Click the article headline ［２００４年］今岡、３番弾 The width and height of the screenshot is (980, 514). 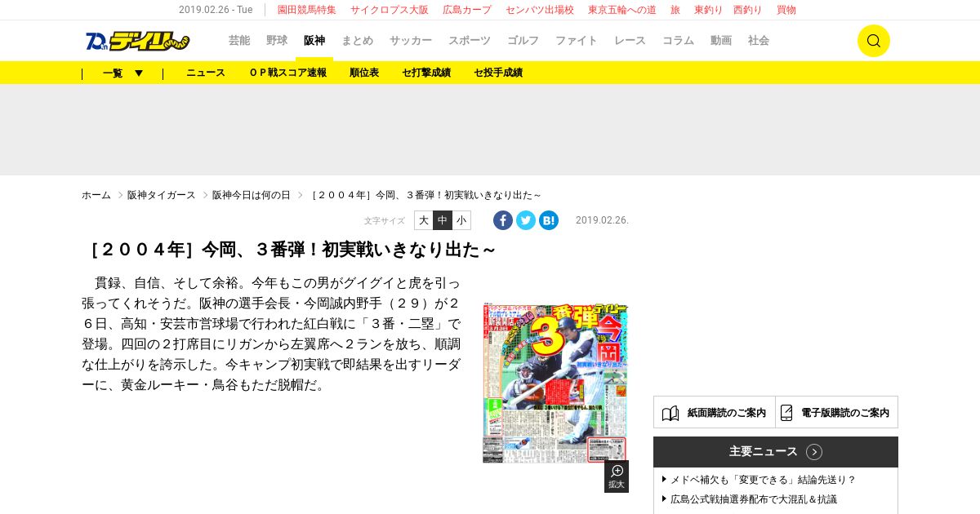click(289, 250)
